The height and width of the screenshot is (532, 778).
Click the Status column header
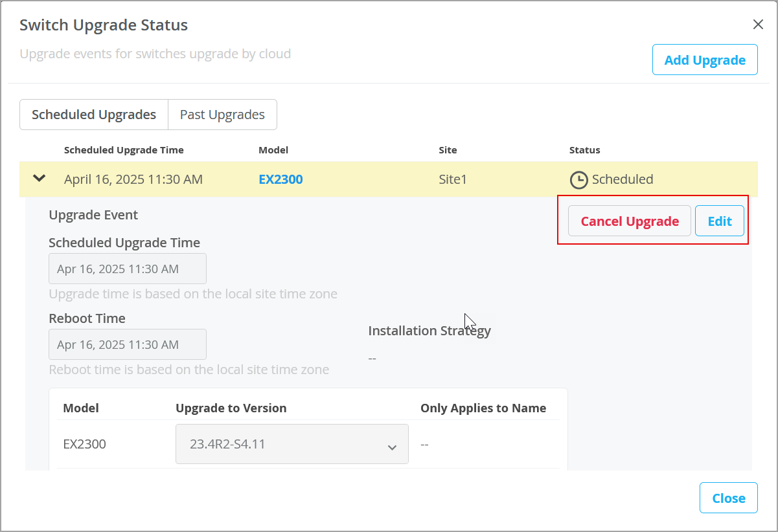click(x=584, y=150)
